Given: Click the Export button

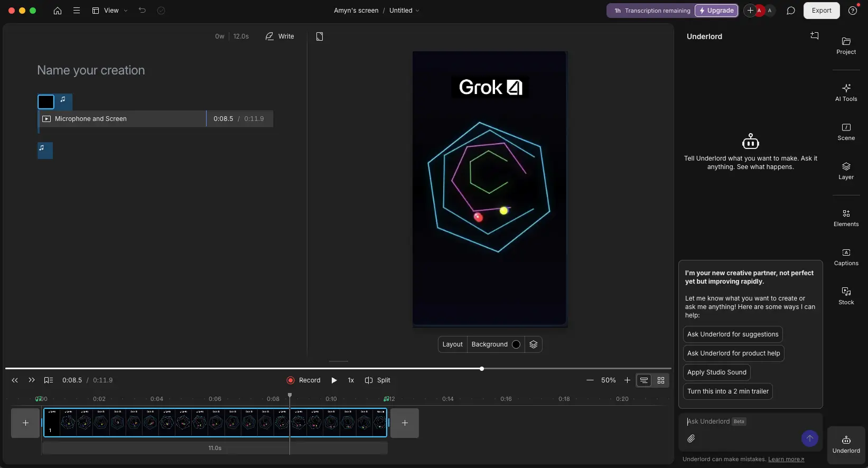Looking at the screenshot, I should coord(822,11).
